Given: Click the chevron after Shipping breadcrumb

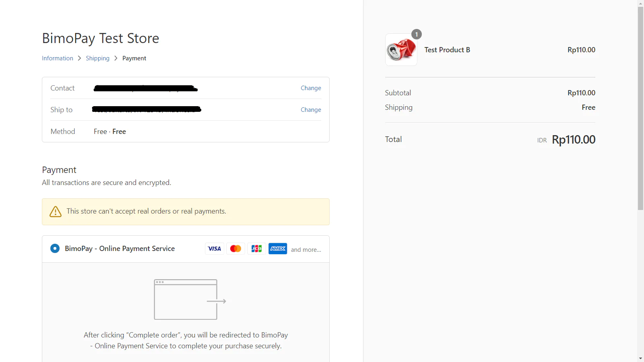Looking at the screenshot, I should point(116,58).
